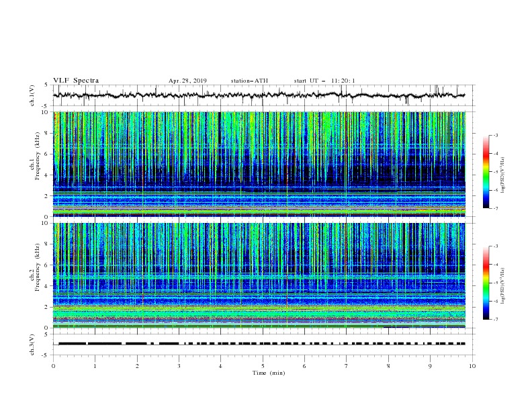
Task: Click inside the ch.1 spectrogram panel
Action: [x=259, y=164]
